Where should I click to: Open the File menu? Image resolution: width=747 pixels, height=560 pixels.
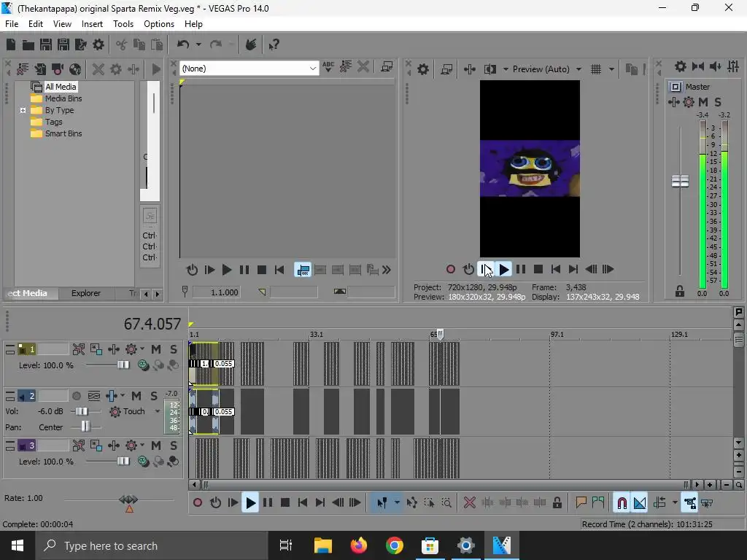click(x=12, y=24)
